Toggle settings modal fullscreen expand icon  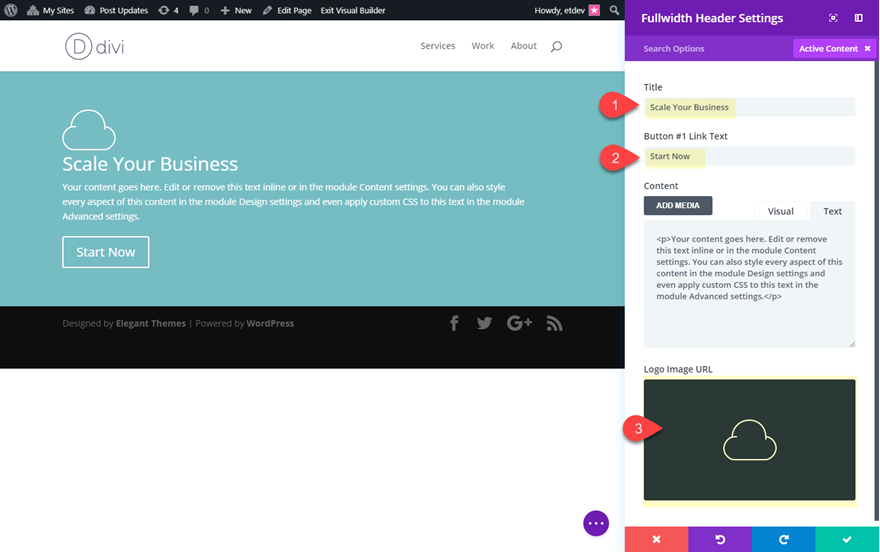click(x=833, y=18)
